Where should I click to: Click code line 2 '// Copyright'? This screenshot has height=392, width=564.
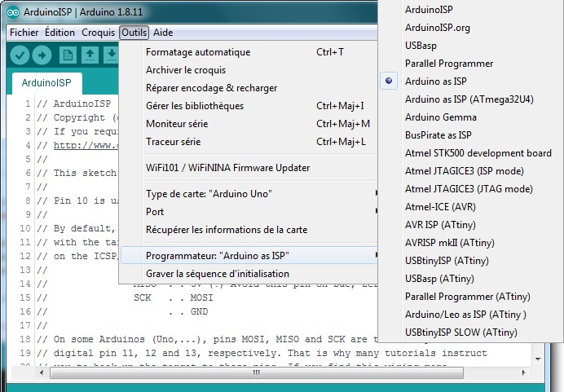pyautogui.click(x=77, y=118)
